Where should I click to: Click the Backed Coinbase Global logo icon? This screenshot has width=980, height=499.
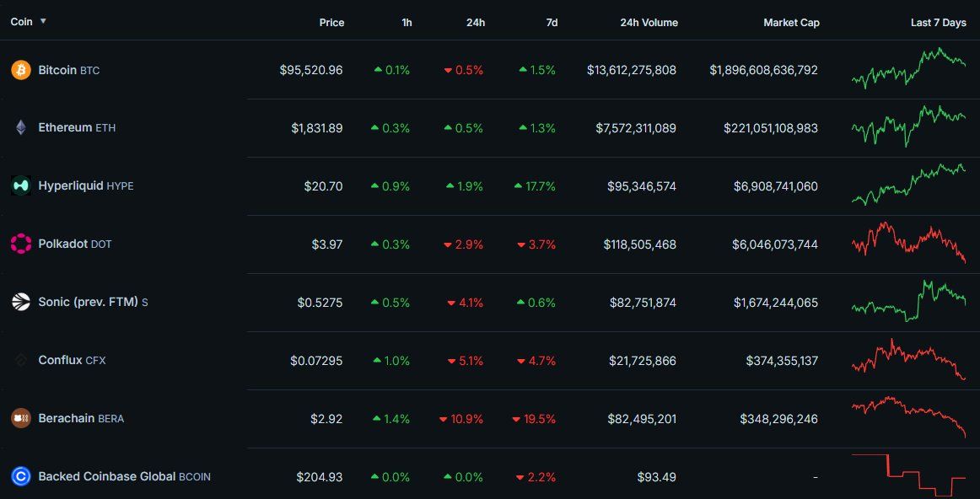tap(20, 476)
